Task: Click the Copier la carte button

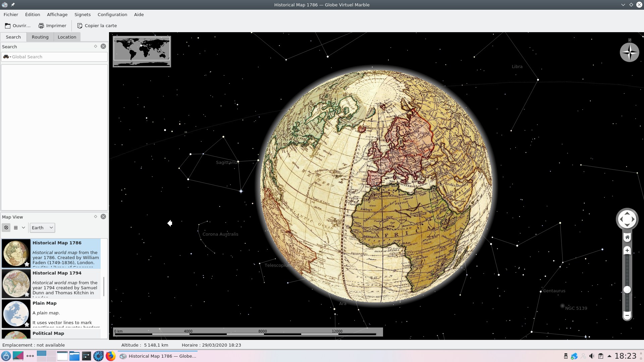Action: 97,25
